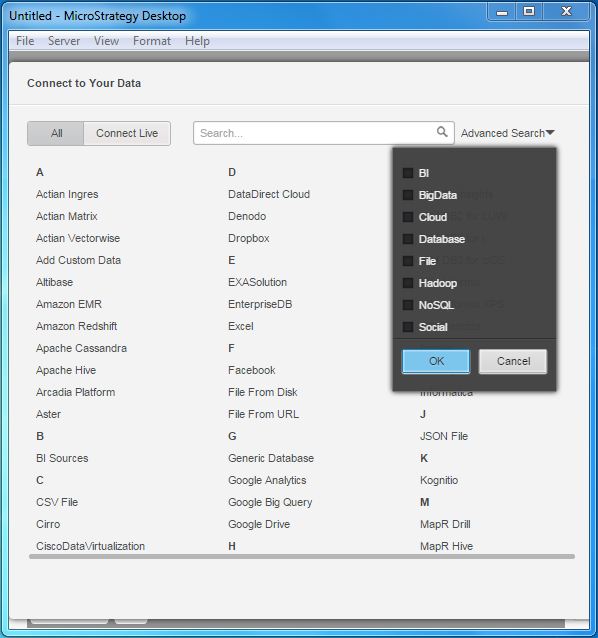Screen dimensions: 598x638
Task: Connect to Google Analytics
Action: point(267,480)
